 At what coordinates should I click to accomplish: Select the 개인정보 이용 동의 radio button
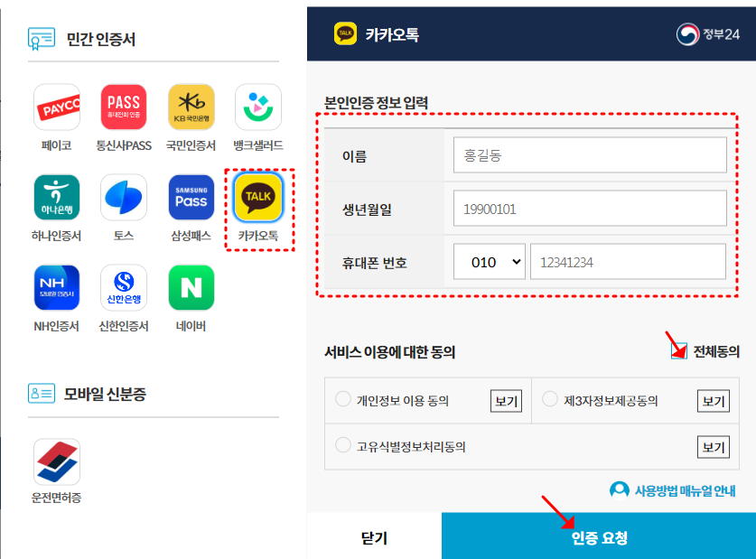tap(342, 399)
